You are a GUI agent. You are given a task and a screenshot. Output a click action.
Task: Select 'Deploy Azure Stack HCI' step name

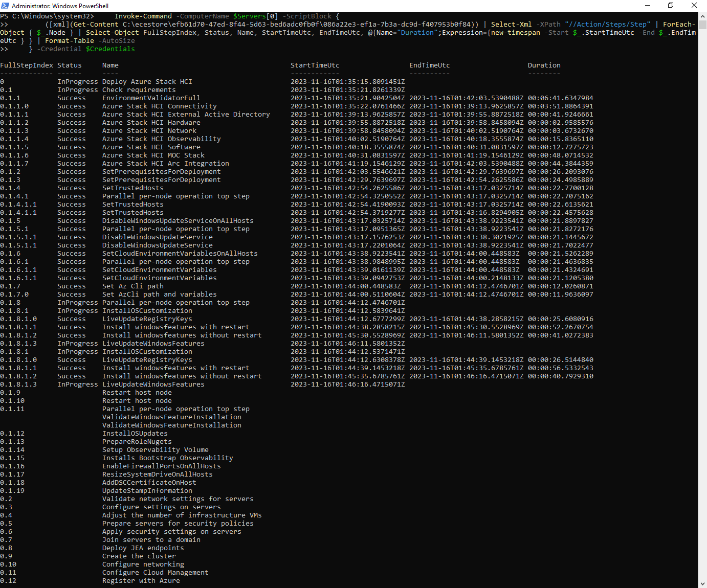[147, 82]
